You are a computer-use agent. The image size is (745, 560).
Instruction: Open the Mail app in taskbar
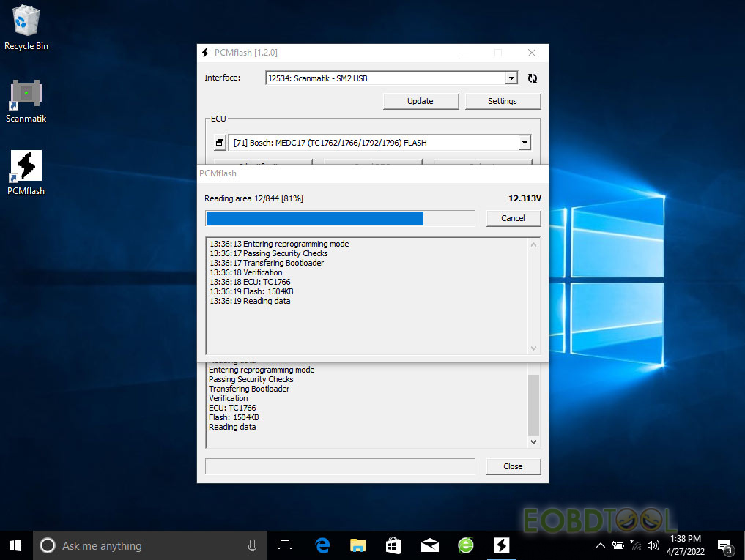point(429,545)
